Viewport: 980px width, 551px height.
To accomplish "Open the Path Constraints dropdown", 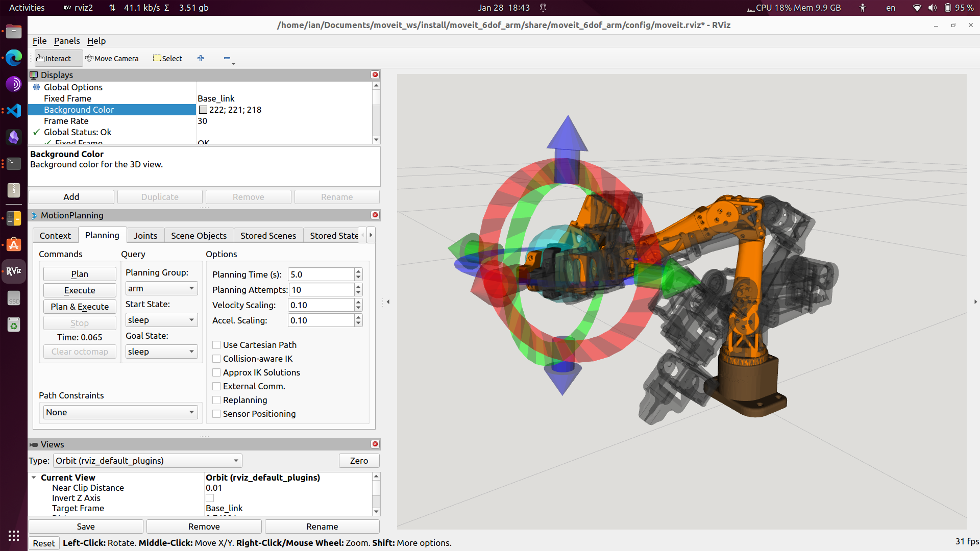I will (x=120, y=412).
